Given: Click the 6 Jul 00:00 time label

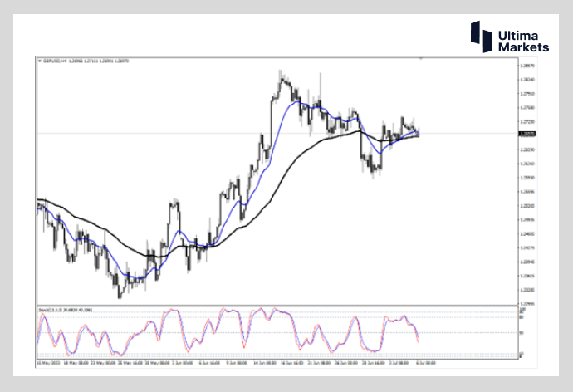Looking at the screenshot, I should pyautogui.click(x=426, y=363).
